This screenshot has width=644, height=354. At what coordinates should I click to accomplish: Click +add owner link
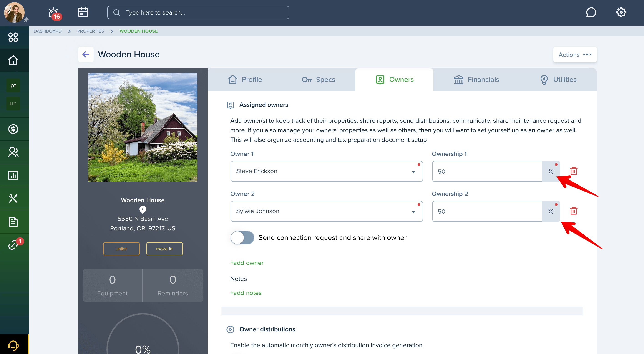click(x=247, y=263)
